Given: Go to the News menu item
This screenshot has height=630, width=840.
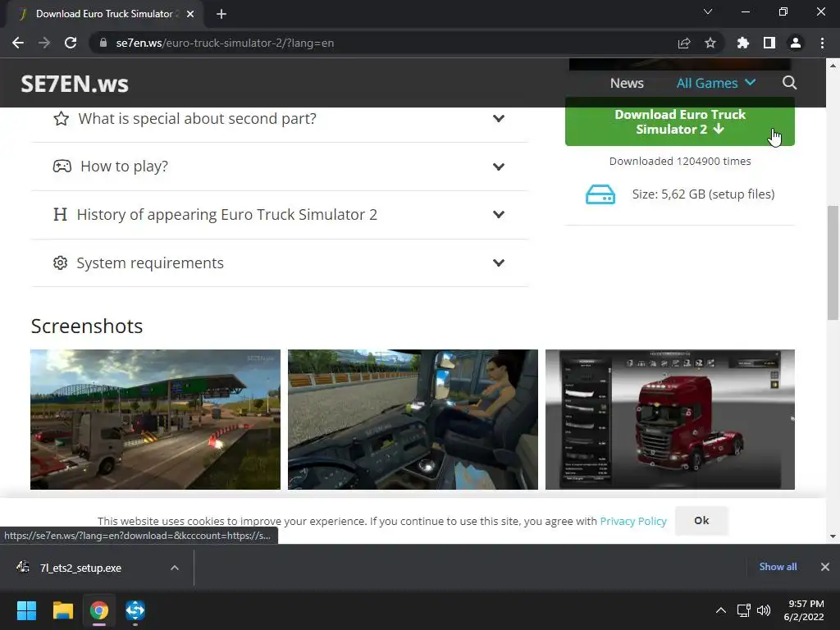Looking at the screenshot, I should [627, 83].
